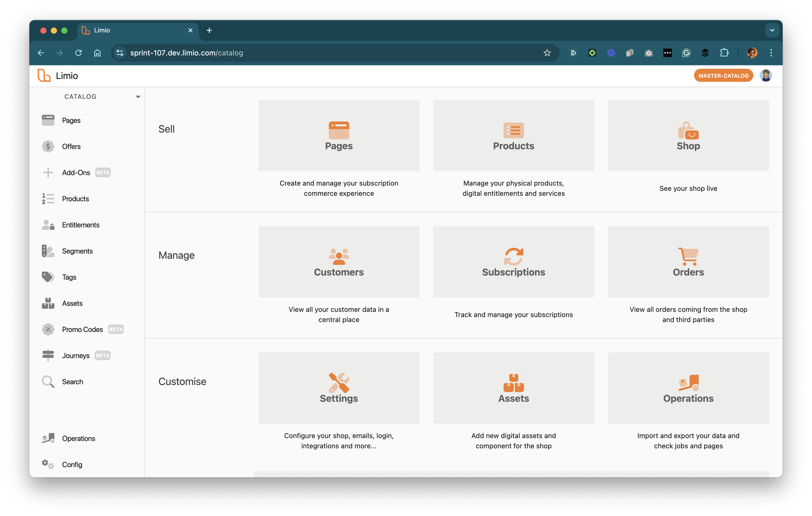Viewport: 812px width, 516px height.
Task: Open the Pages card with orange window icon
Action: 339,135
